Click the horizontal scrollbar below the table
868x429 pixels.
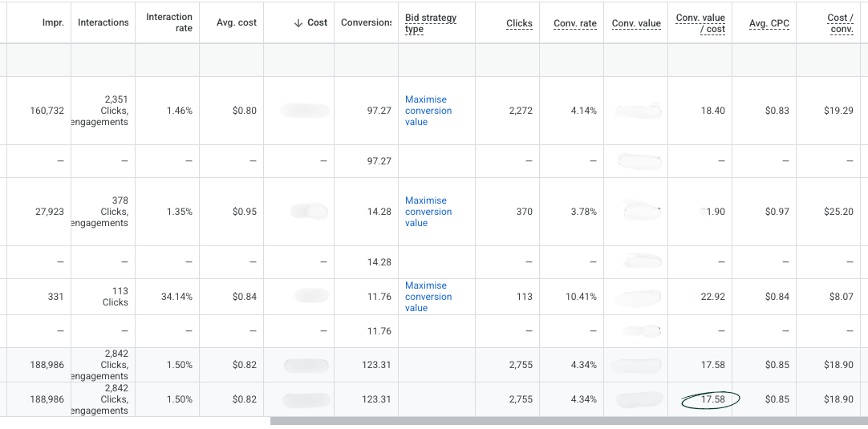point(569,421)
